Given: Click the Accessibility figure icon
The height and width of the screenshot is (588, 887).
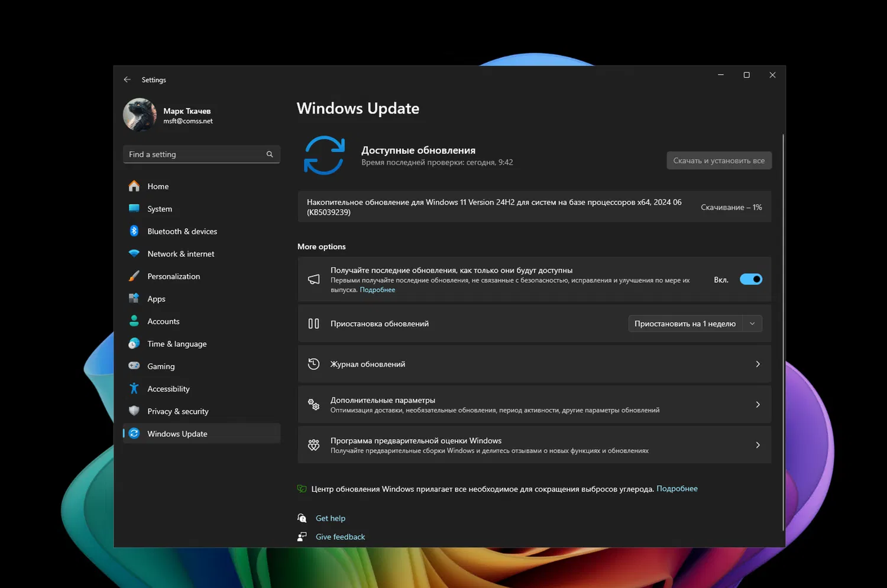Looking at the screenshot, I should pyautogui.click(x=134, y=388).
